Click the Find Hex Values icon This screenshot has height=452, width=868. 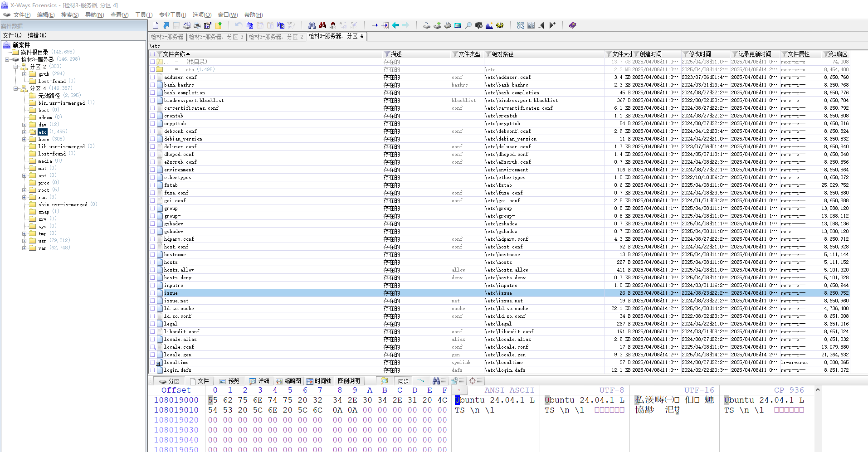pyautogui.click(x=333, y=25)
